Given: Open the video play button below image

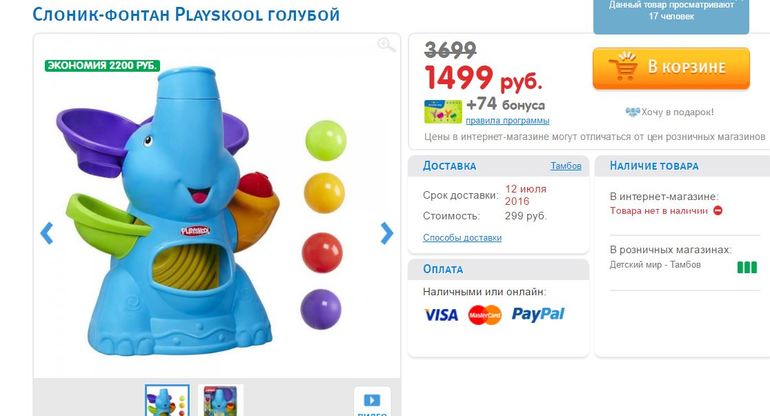Looking at the screenshot, I should (x=372, y=401).
